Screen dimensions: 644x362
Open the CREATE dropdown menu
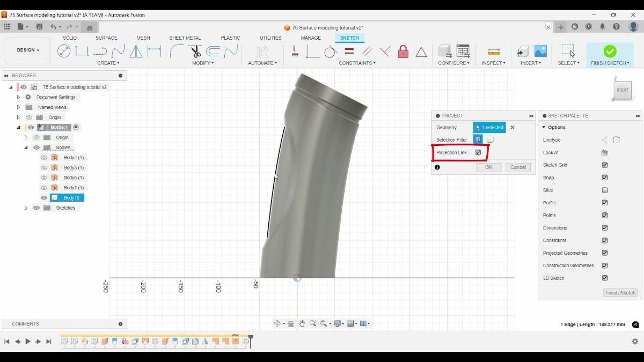pos(108,63)
